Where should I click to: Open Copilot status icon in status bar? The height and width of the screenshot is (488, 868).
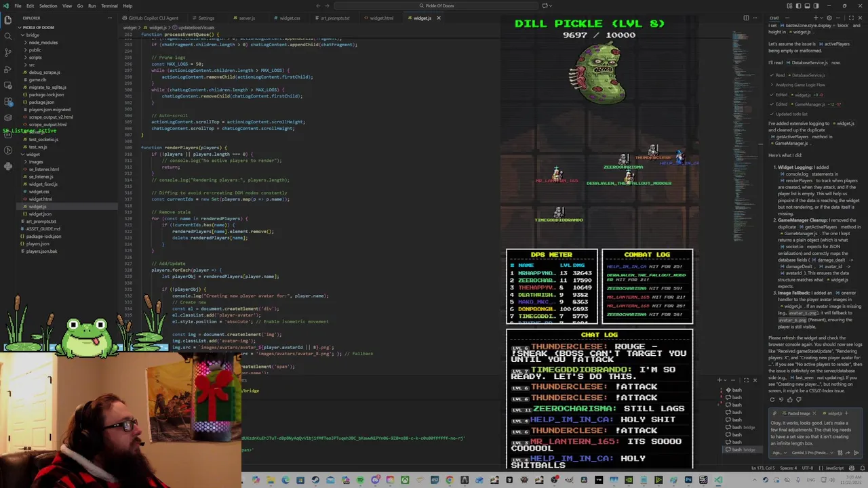[853, 468]
